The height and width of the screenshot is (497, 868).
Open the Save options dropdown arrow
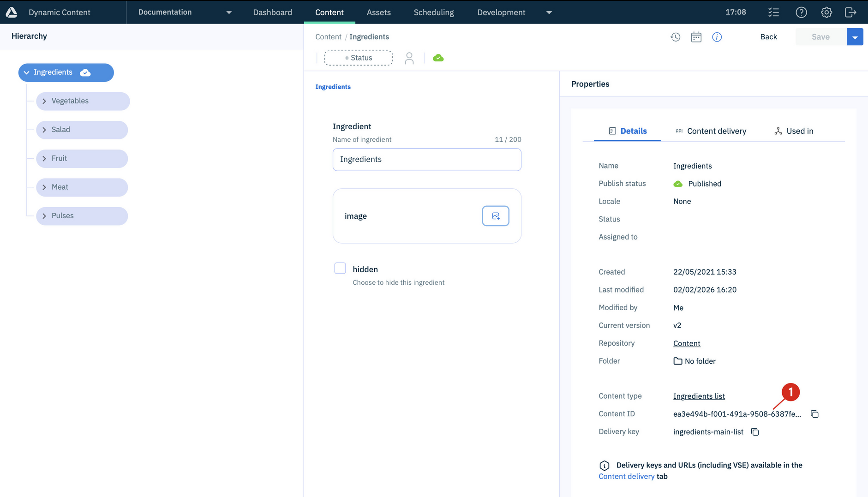tap(855, 37)
